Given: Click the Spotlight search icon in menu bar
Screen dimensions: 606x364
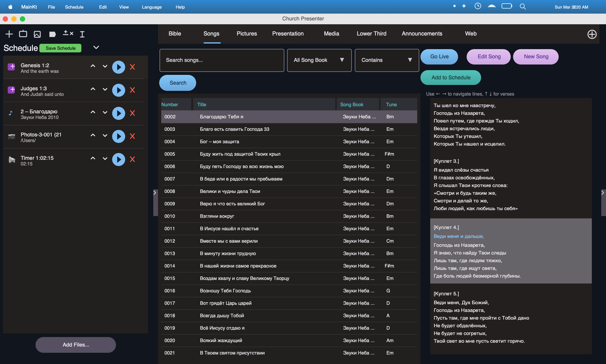Looking at the screenshot, I should click(523, 6).
